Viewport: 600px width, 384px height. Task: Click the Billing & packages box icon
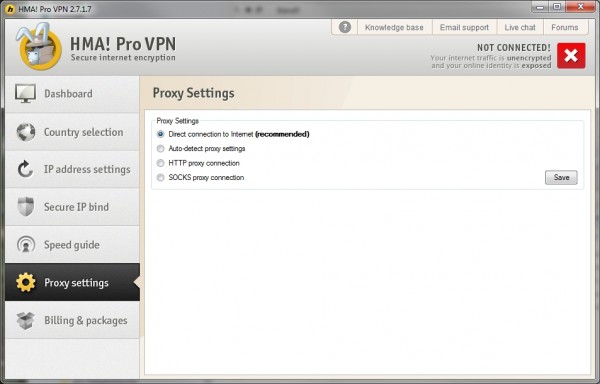[26, 320]
